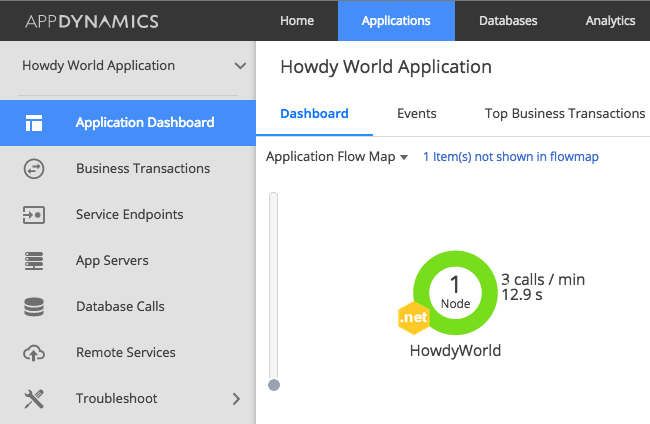Open Troubleshoot in sidebar
Viewport: 650px width, 424px height.
128,399
